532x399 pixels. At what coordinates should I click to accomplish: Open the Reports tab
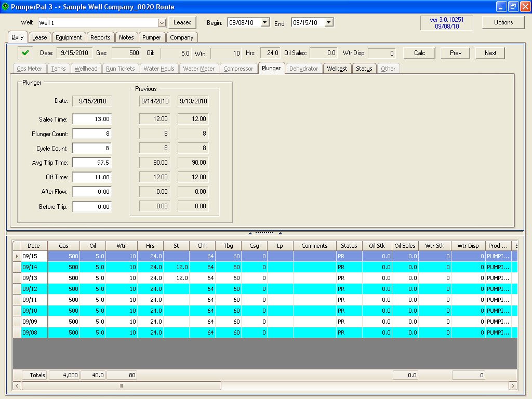tap(100, 37)
